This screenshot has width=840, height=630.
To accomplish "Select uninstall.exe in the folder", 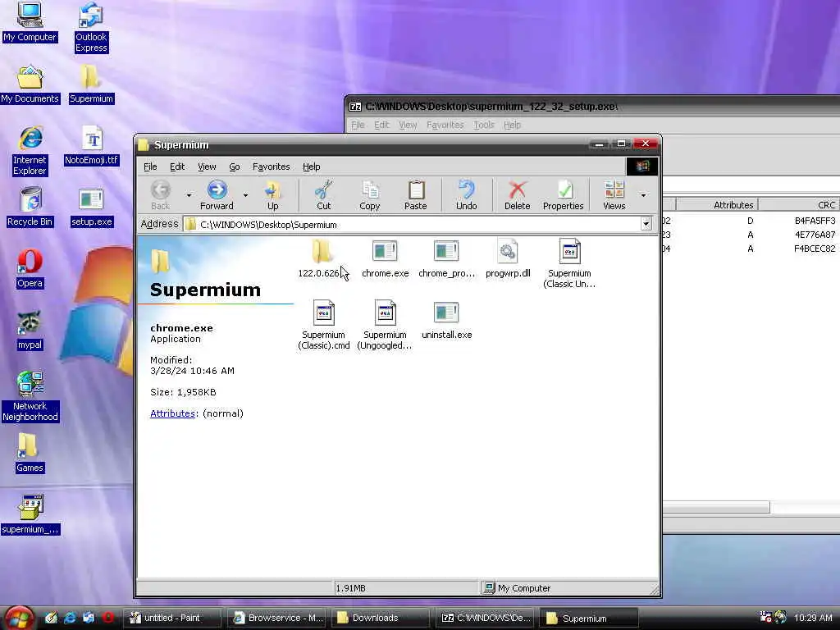I will [x=446, y=321].
